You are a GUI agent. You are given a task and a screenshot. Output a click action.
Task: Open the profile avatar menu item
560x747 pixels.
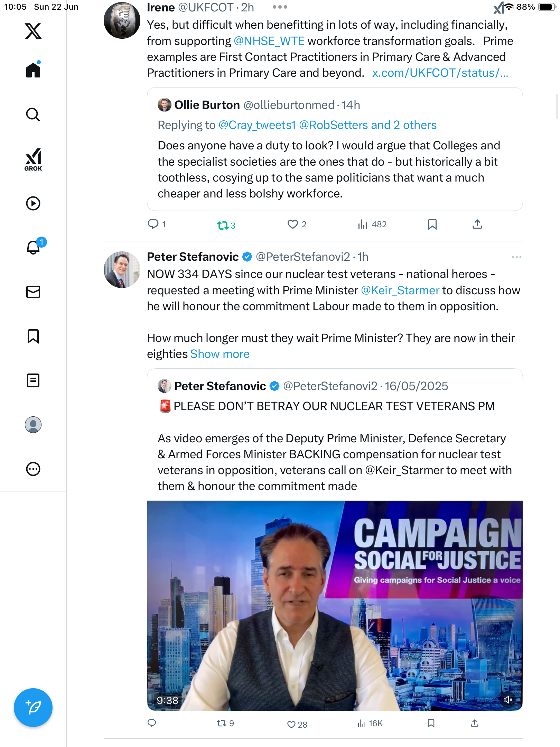pos(33,425)
